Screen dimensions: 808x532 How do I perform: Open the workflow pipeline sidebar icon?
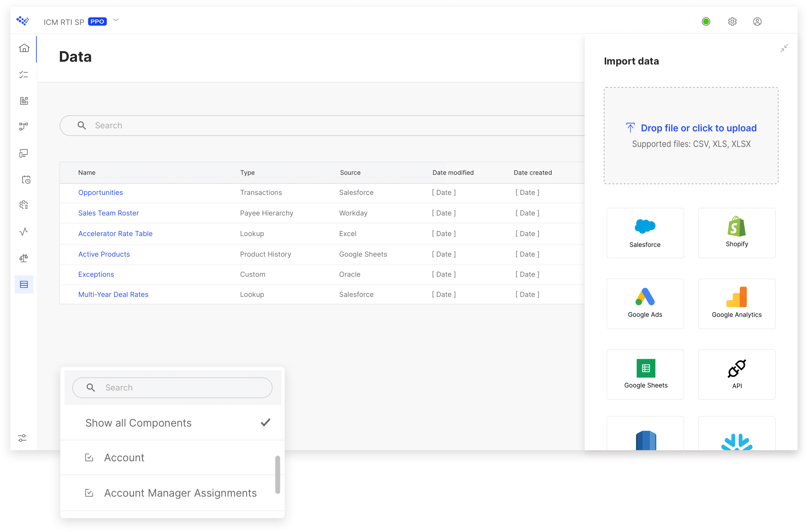[x=24, y=126]
